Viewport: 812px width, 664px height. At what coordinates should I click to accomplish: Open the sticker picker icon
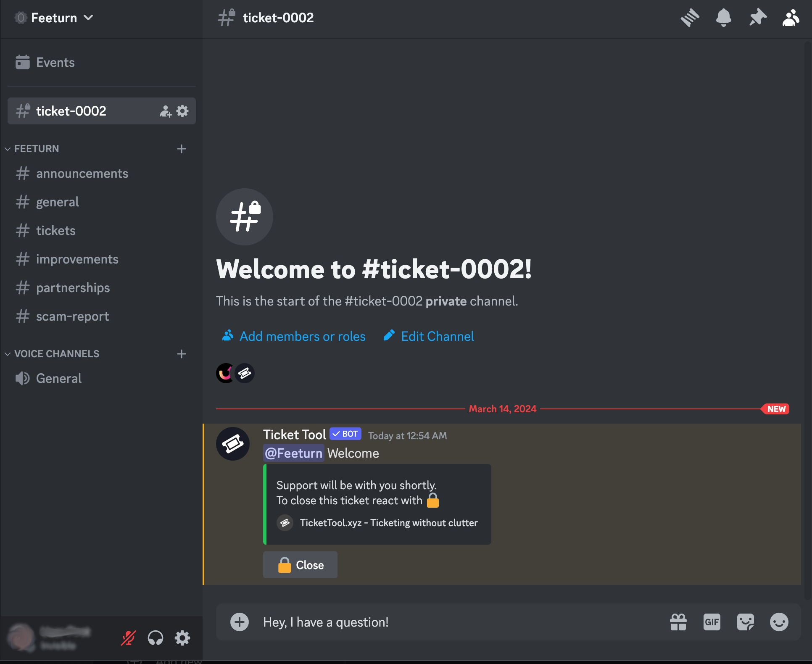coord(745,622)
